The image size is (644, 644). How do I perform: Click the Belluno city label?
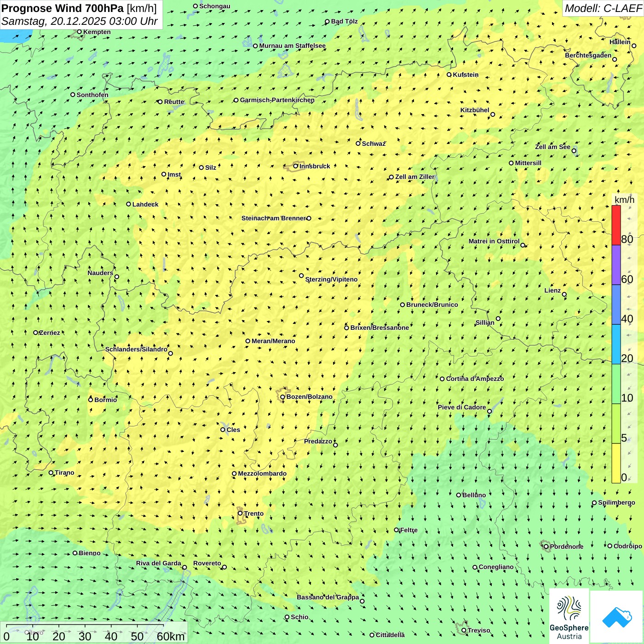[x=474, y=495]
